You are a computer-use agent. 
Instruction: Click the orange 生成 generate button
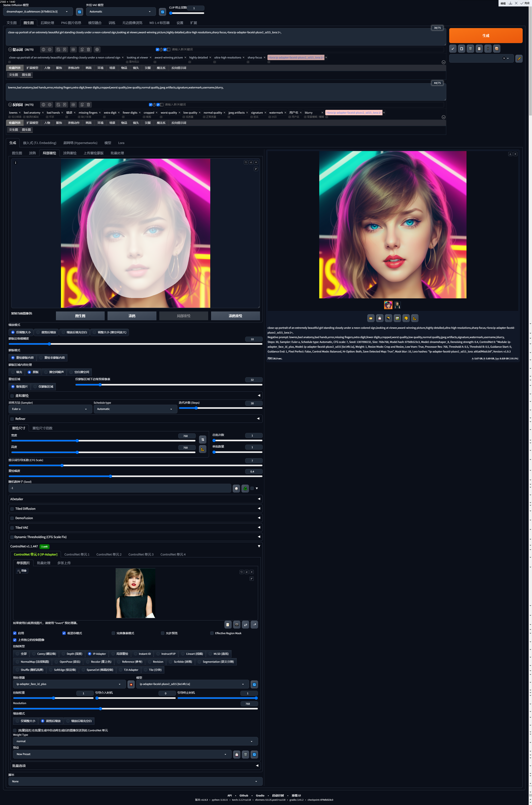[x=486, y=36]
